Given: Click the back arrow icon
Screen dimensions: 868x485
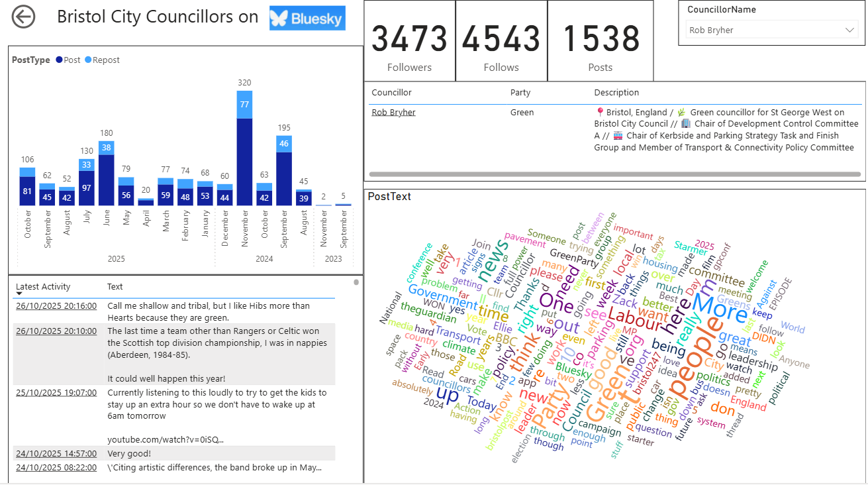Looking at the screenshot, I should (24, 17).
